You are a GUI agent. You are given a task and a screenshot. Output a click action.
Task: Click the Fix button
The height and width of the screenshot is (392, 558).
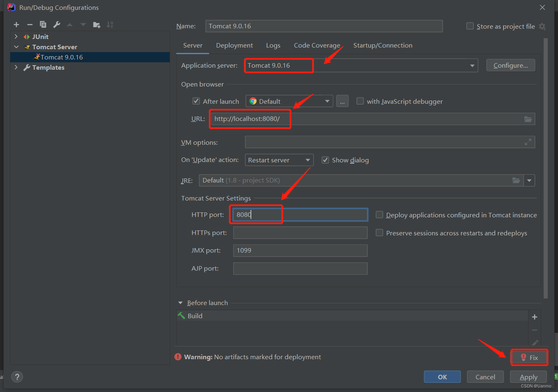coord(529,358)
